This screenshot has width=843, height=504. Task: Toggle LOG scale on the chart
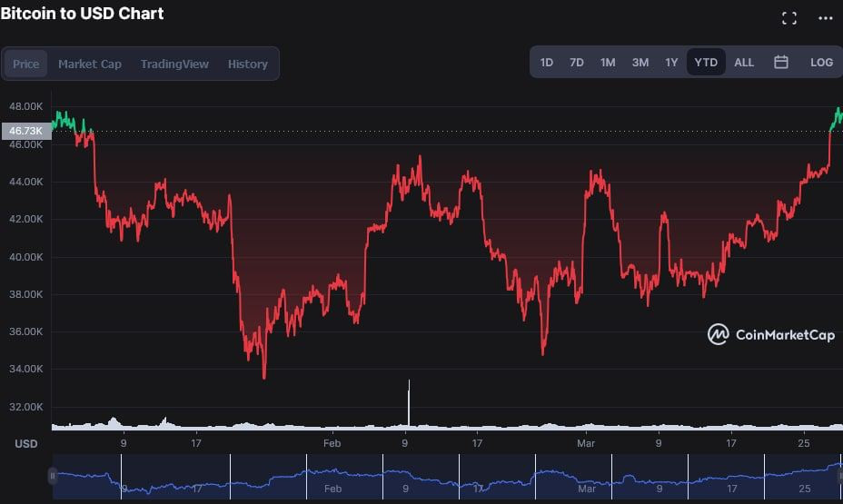click(x=821, y=63)
